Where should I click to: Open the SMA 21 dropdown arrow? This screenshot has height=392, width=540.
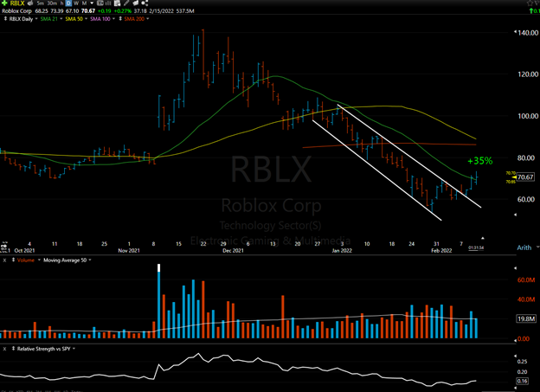(x=61, y=19)
